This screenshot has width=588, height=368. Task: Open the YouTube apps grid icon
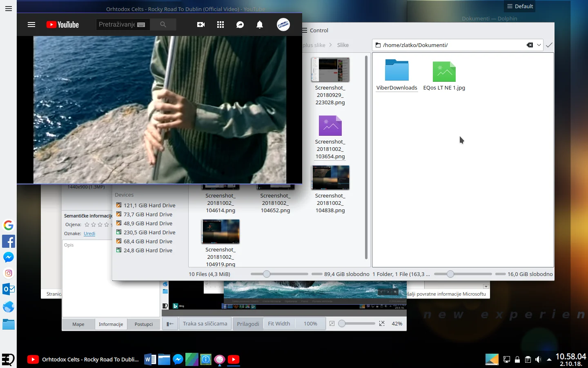(x=220, y=25)
